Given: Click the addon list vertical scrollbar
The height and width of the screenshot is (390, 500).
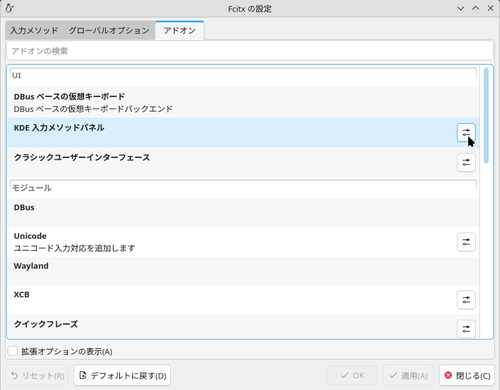Looking at the screenshot, I should [x=486, y=115].
